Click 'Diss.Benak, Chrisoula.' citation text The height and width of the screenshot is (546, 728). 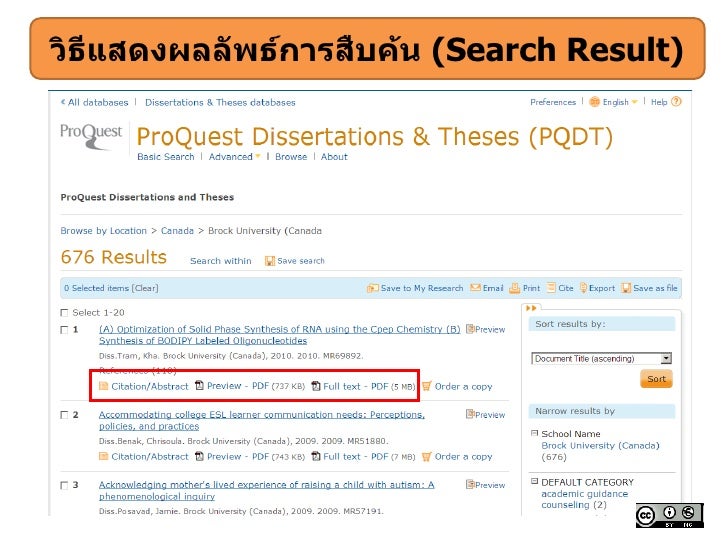[x=141, y=441]
